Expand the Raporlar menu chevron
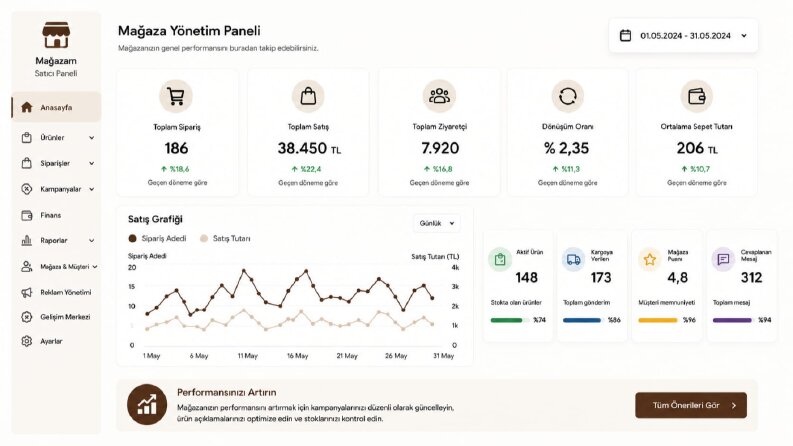The height and width of the screenshot is (446, 793). tap(92, 241)
